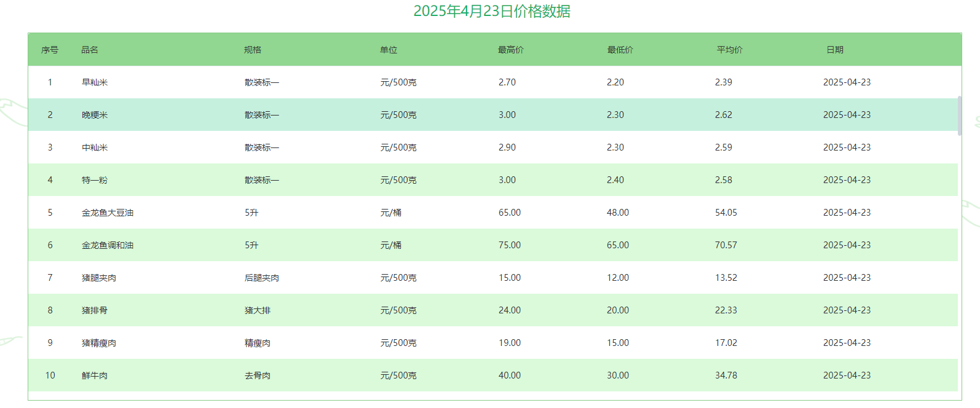Click the 序号 column header

50,50
